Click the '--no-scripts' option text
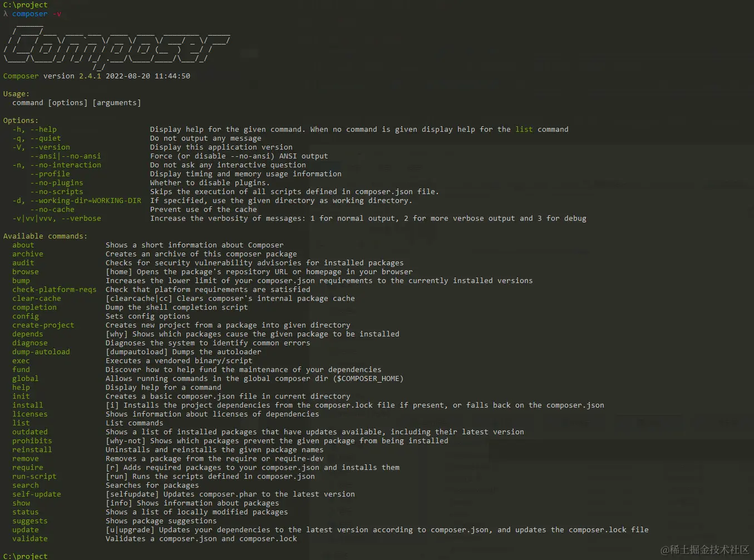754x560 pixels. tap(57, 192)
